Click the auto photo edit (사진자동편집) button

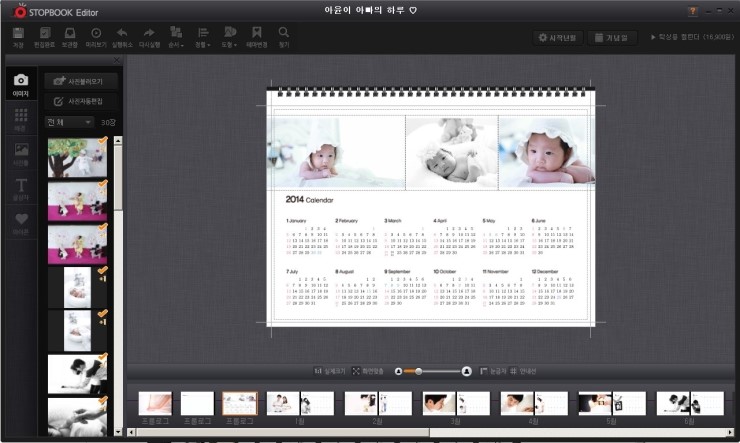81,102
